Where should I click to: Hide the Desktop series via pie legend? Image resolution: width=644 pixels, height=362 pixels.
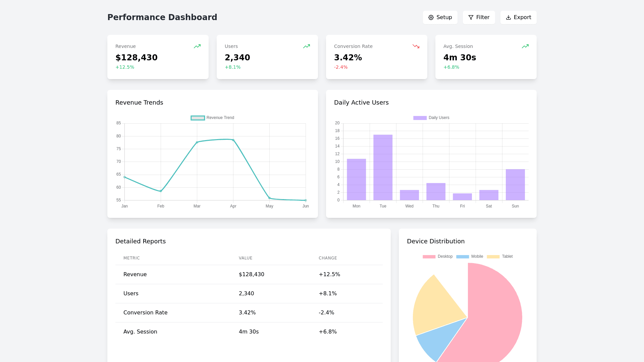(438, 256)
